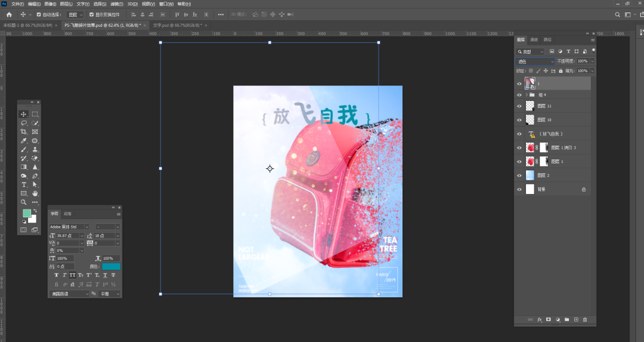Hide the {放飞自我} text layer
Screen dimensions: 644x342
[519, 134]
